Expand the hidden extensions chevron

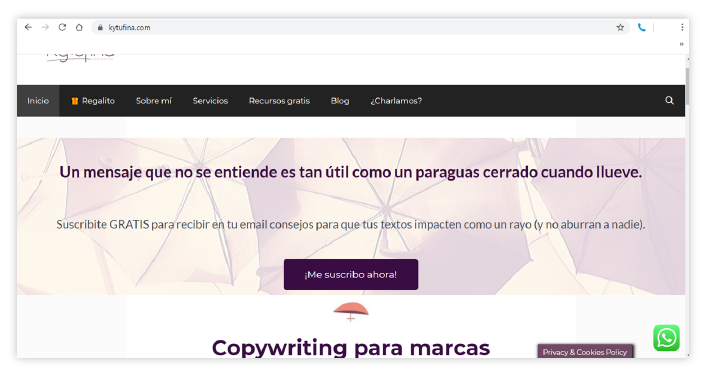pyautogui.click(x=682, y=44)
